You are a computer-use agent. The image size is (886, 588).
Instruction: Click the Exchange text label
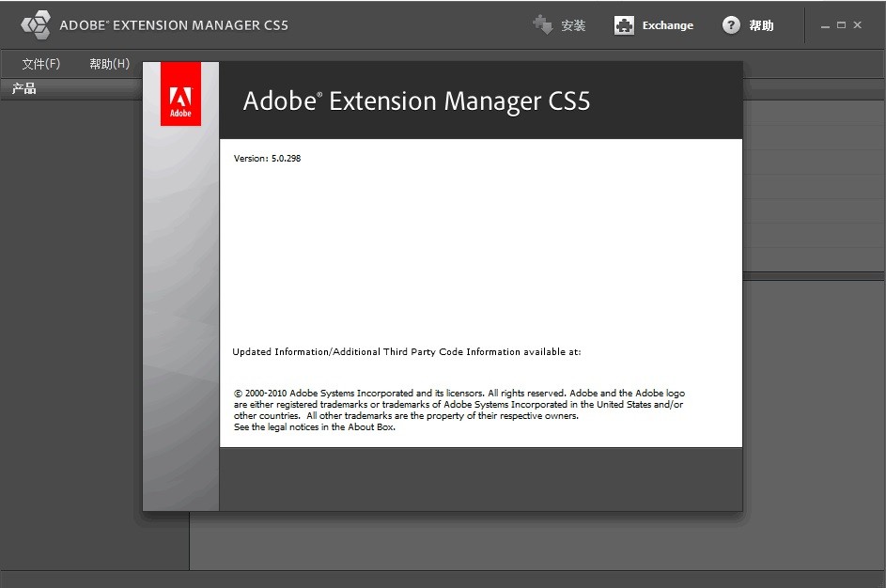coord(667,25)
